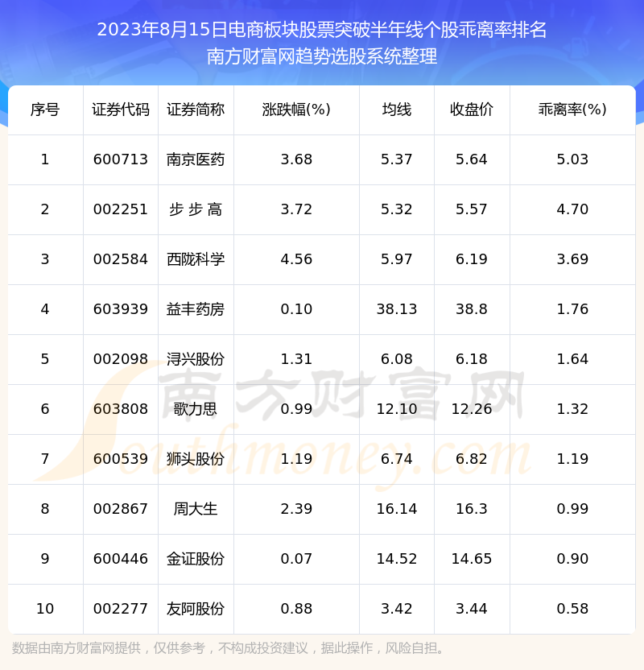Click 均线 value 12.10
644x670 pixels.
click(397, 409)
